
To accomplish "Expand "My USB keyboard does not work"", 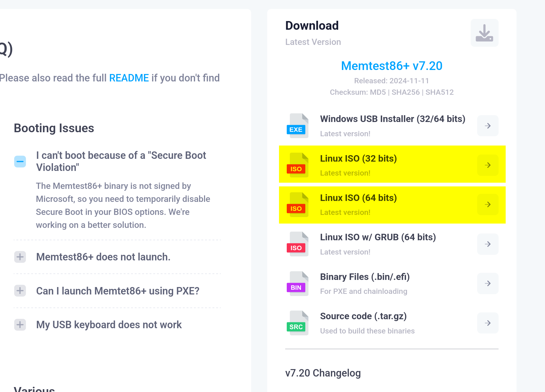I will [20, 325].
